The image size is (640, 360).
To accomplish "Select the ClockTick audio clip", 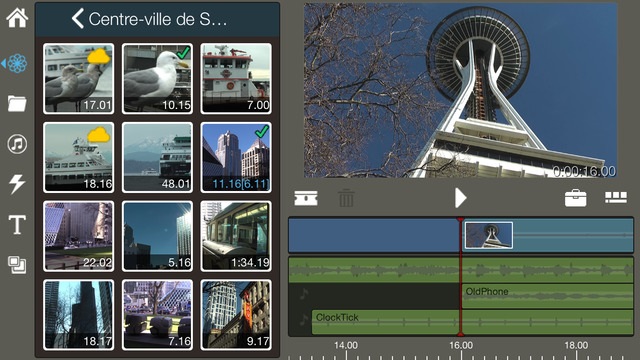I will (473, 322).
